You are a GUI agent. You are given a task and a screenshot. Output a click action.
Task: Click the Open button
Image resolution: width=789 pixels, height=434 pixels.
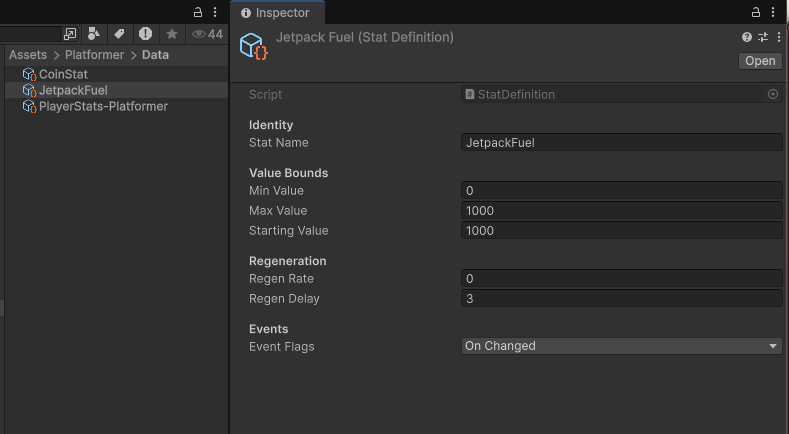point(760,61)
